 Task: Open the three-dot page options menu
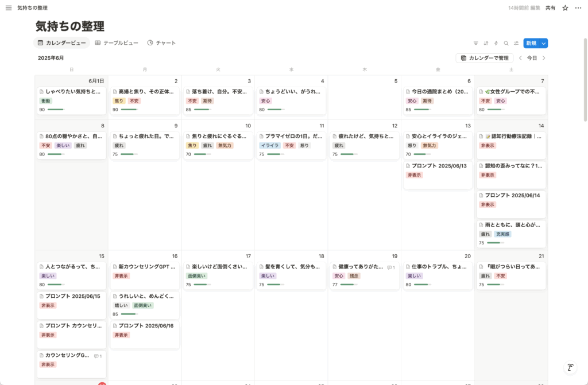pyautogui.click(x=578, y=8)
